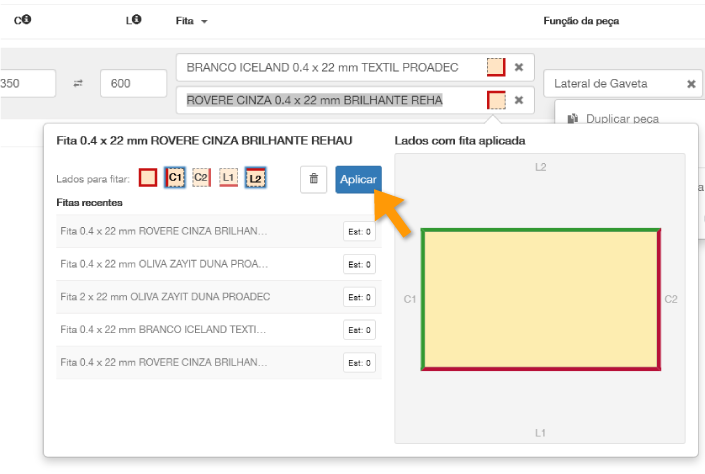Image resolution: width=705 pixels, height=474 pixels.
Task: Click the L1 label in the preview
Action: coord(540,433)
